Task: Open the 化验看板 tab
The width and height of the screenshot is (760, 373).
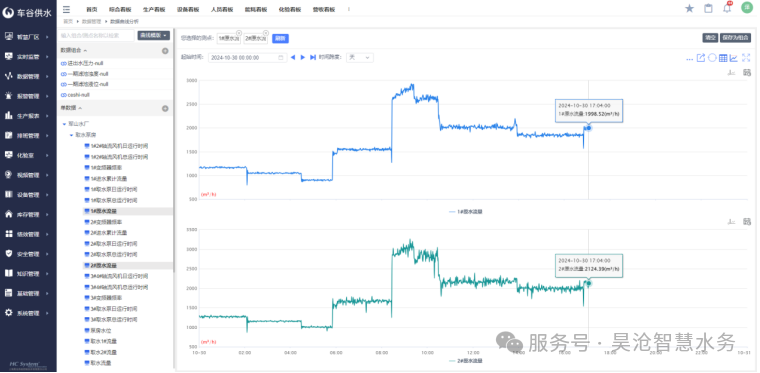Action: pos(290,9)
